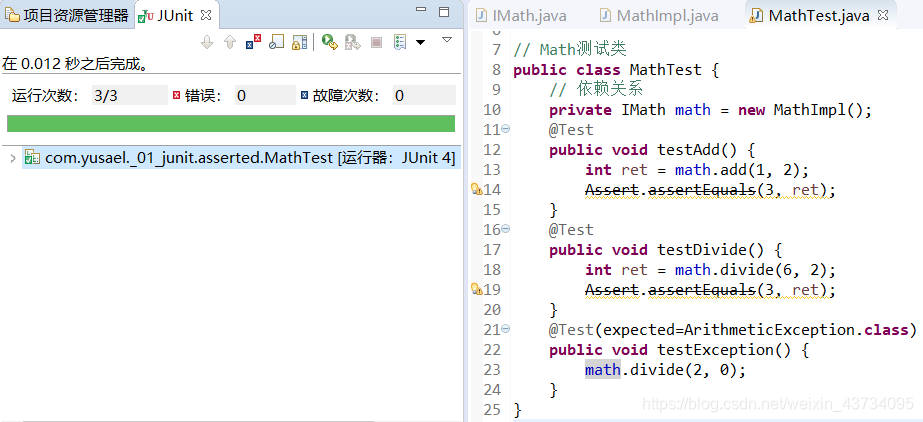Click line number 12 in the gutter
Screen dimensions: 923x422
492,150
